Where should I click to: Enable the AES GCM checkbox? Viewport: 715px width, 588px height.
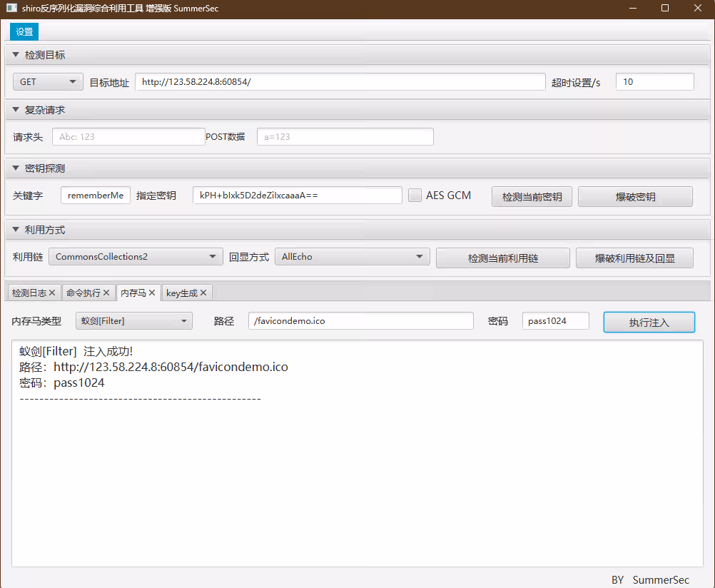pyautogui.click(x=415, y=196)
